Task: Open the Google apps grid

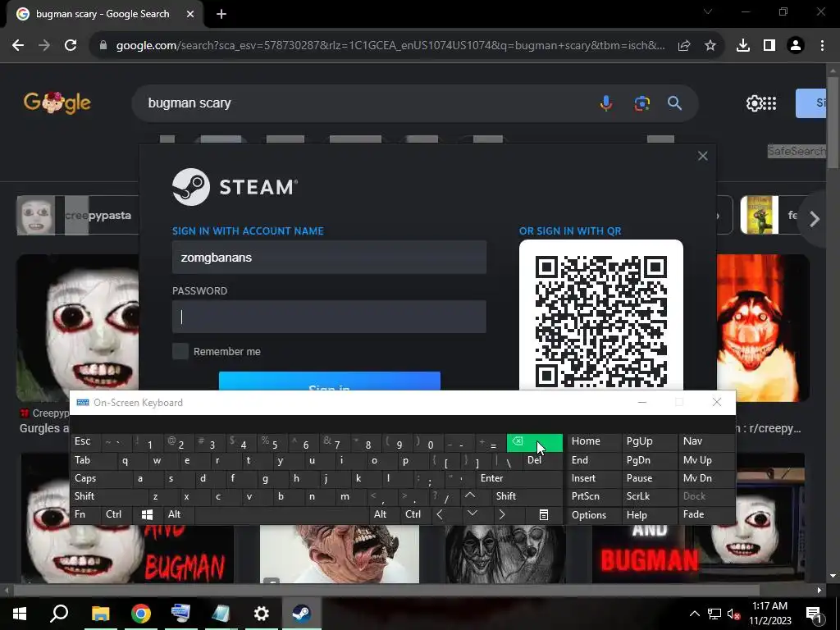Action: [x=769, y=103]
